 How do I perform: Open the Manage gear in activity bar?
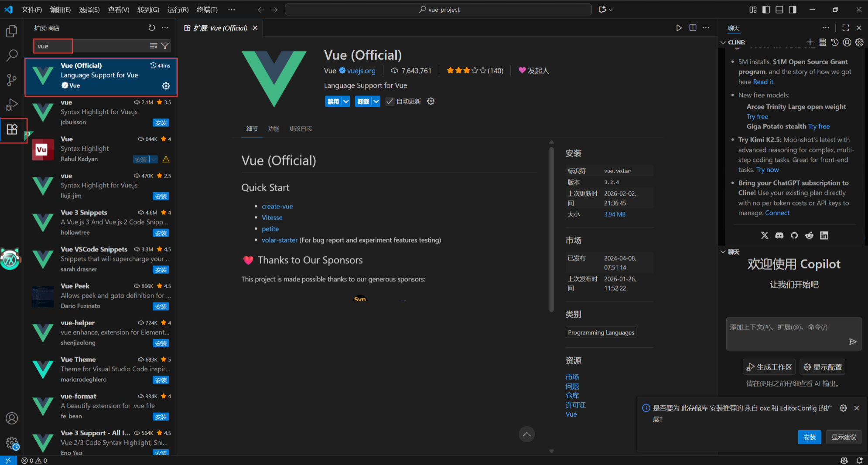pyautogui.click(x=12, y=443)
